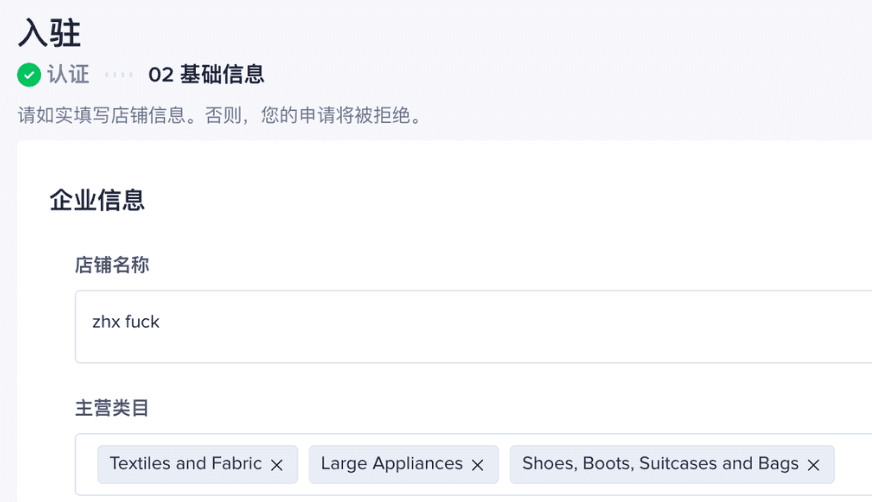
Task: Click the 入驻 page title
Action: tap(49, 33)
